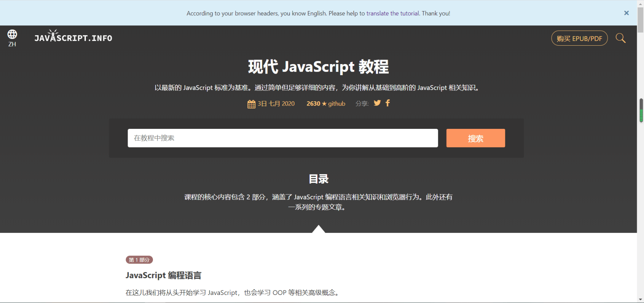The width and height of the screenshot is (644, 303).
Task: Click the 现代 JavaScript 教程 title
Action: (319, 67)
